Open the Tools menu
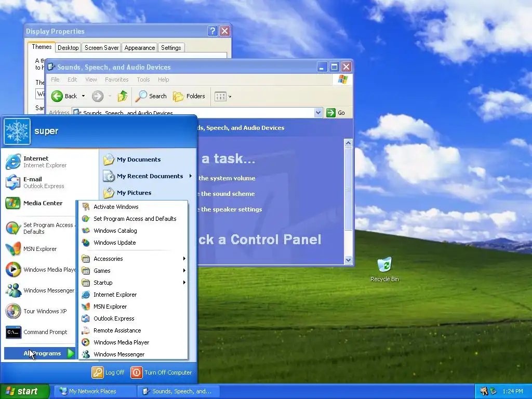This screenshot has width=532, height=399. [143, 79]
